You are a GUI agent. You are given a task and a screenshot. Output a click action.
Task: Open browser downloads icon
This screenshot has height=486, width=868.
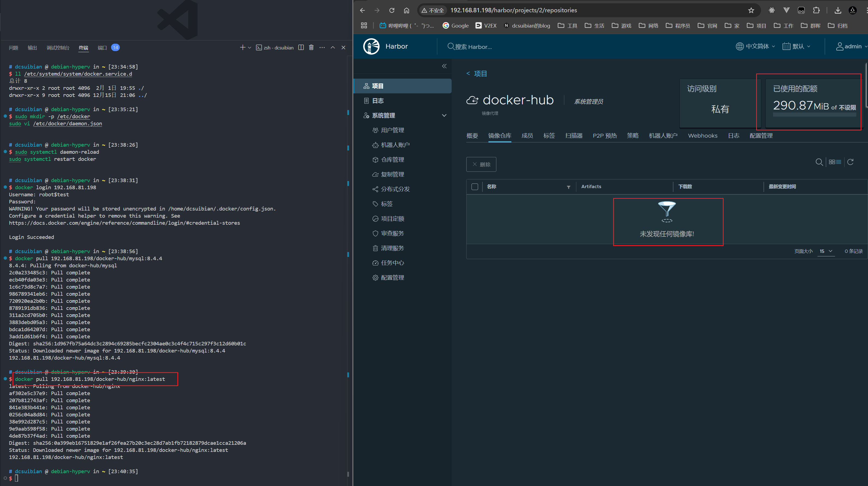(x=838, y=10)
